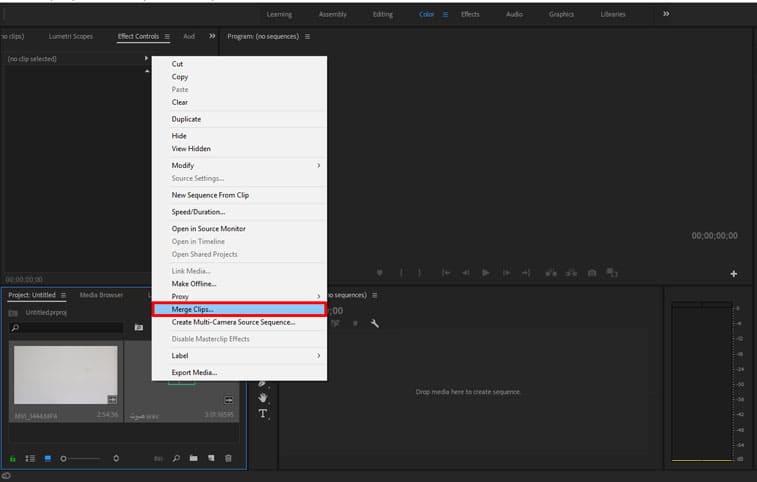Choose Merge Clips from context menu
This screenshot has width=757, height=482.
pyautogui.click(x=239, y=310)
